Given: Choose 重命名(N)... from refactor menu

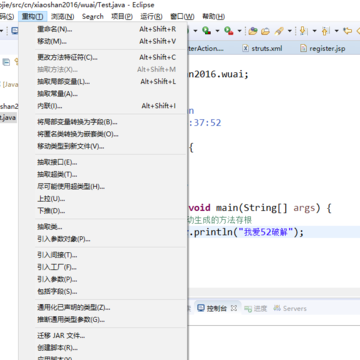Looking at the screenshot, I should pos(103,29).
